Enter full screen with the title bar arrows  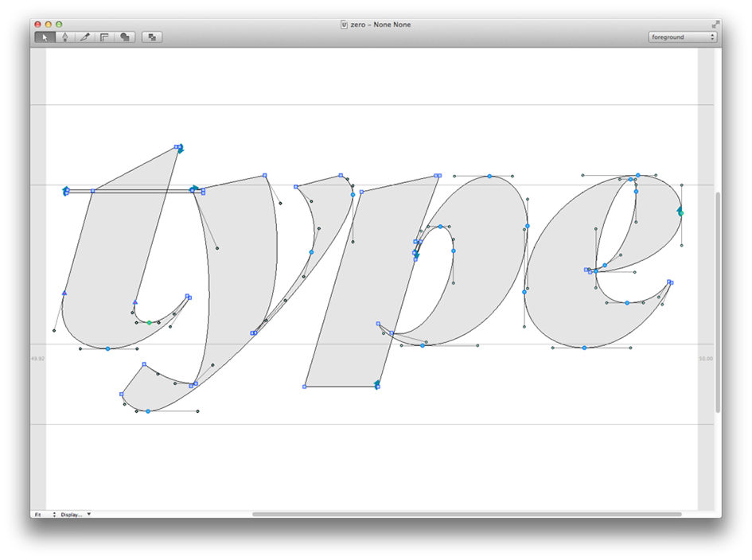(x=715, y=24)
